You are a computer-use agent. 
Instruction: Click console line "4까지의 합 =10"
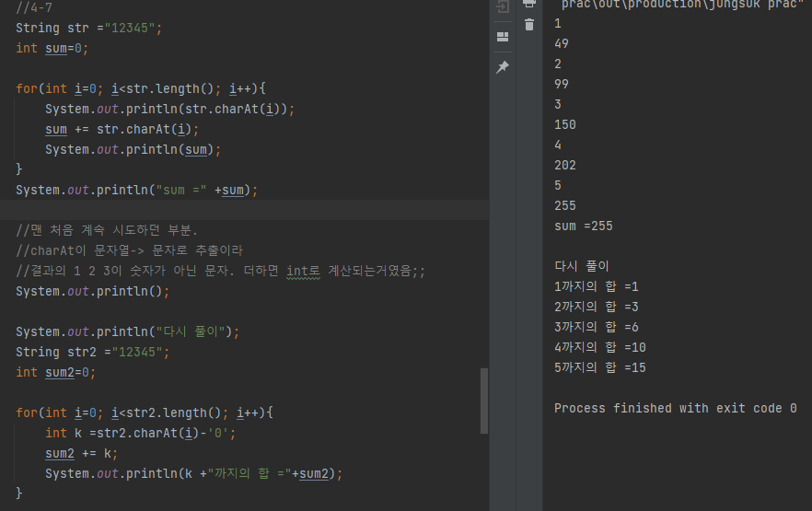click(x=599, y=347)
